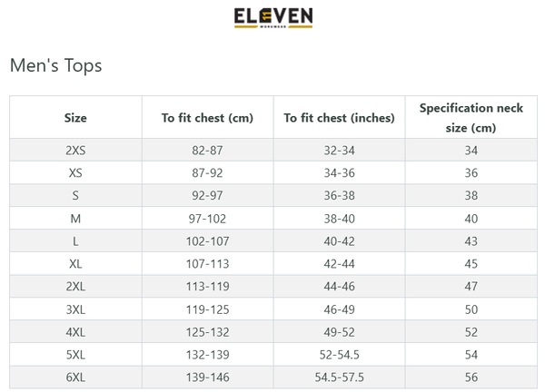Click the 92-97 chest cm cell
545x392 pixels.
click(x=207, y=195)
